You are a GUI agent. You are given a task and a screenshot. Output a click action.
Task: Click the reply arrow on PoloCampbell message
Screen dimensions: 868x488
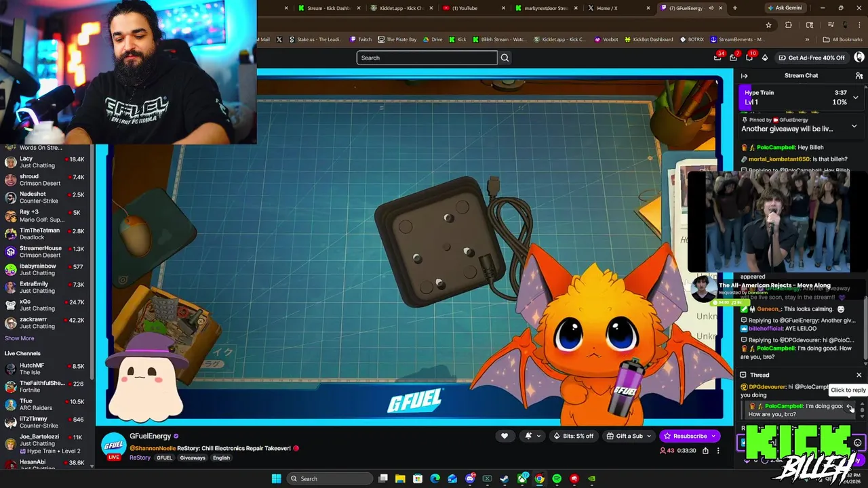(849, 407)
